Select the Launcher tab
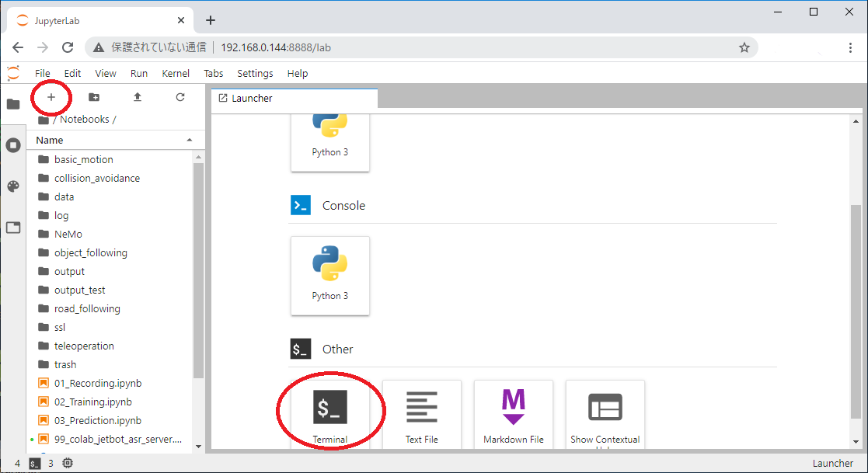The image size is (868, 473). (295, 99)
